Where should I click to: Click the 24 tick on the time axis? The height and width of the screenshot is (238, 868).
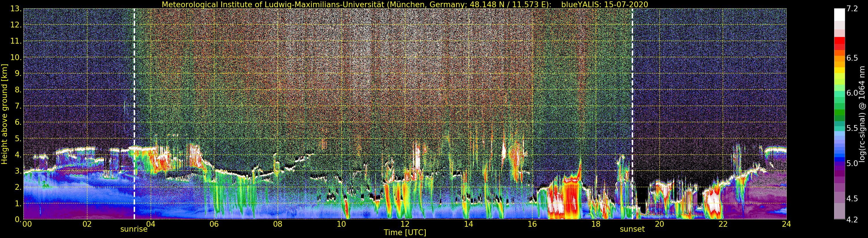pos(786,224)
